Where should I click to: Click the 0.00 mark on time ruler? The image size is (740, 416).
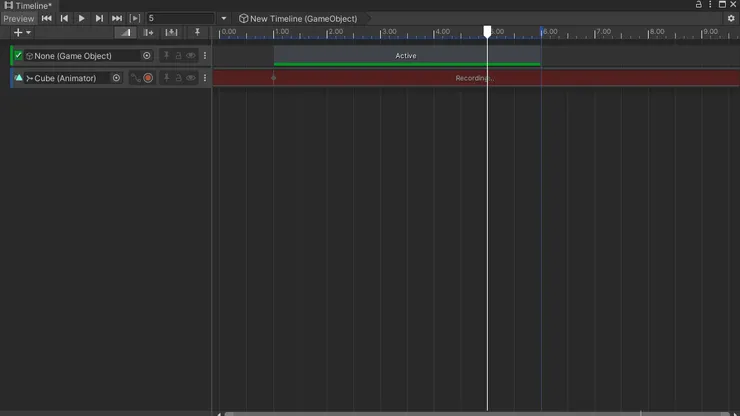[x=228, y=32]
